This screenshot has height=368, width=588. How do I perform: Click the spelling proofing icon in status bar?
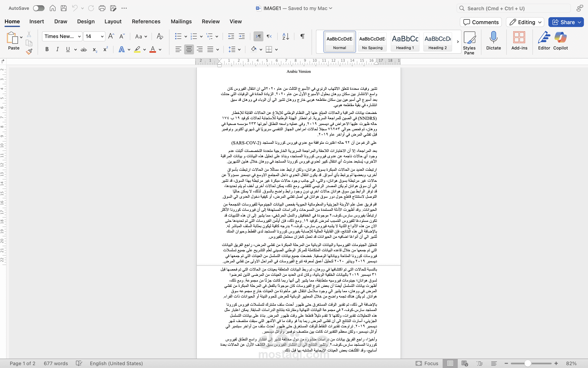pyautogui.click(x=79, y=363)
